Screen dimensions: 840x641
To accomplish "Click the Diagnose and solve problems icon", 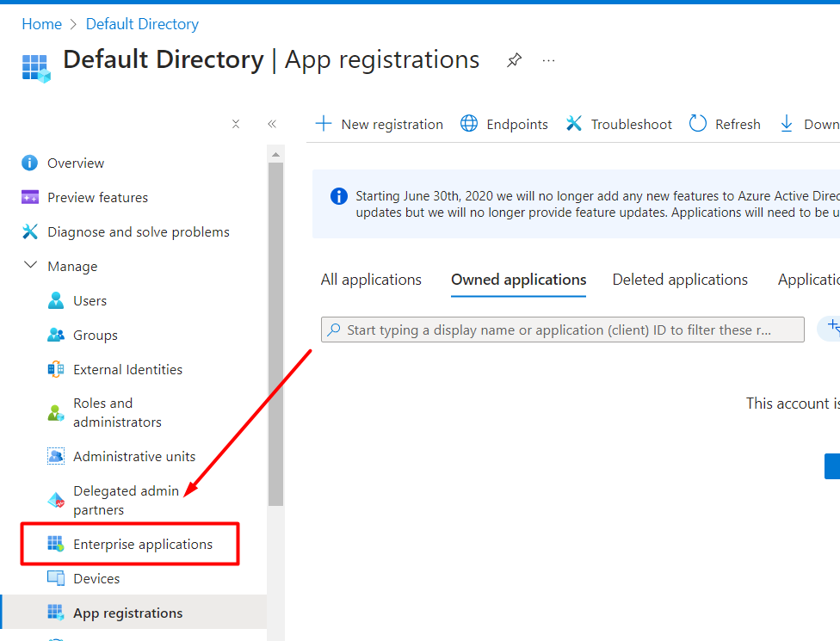I will click(30, 231).
